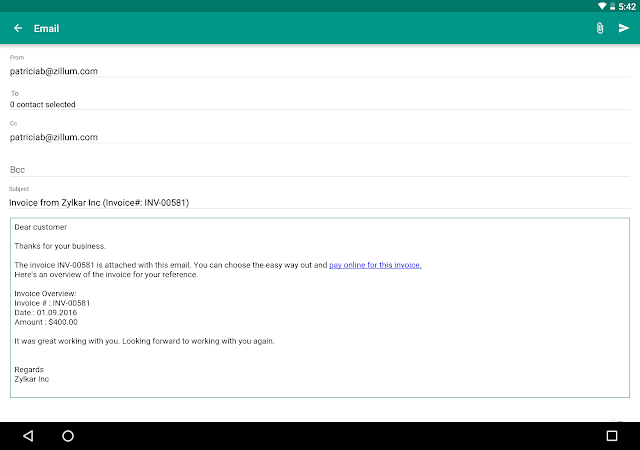
Task: Tap the Android home circle button
Action: coord(68,436)
